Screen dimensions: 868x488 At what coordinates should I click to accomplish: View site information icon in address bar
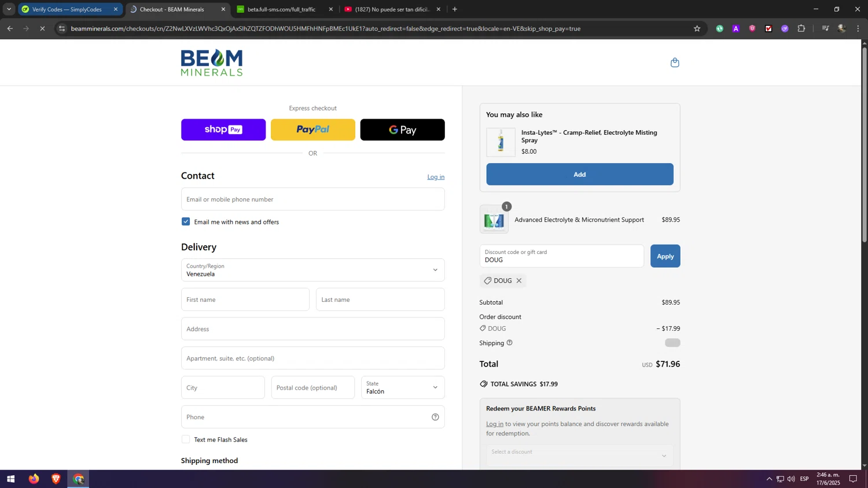point(62,28)
